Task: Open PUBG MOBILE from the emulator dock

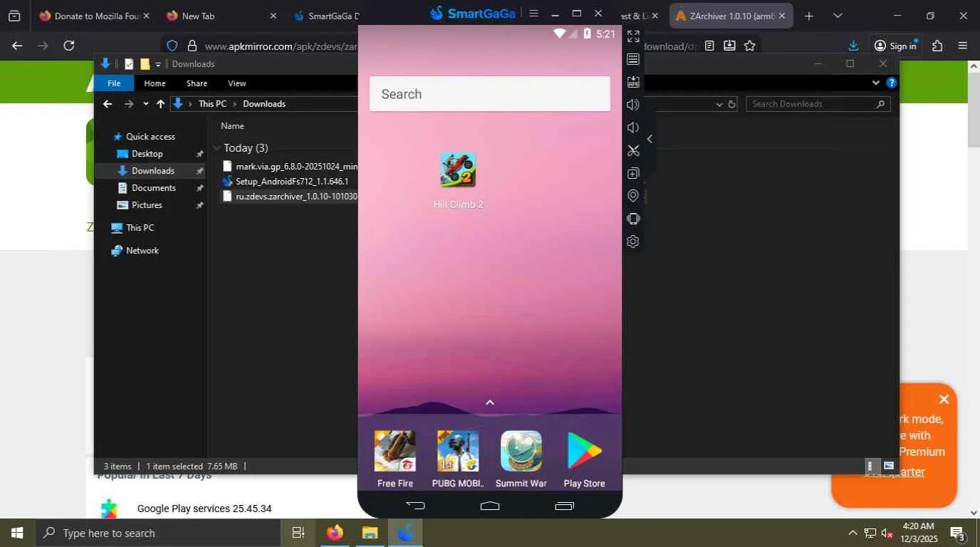Action: pos(458,459)
